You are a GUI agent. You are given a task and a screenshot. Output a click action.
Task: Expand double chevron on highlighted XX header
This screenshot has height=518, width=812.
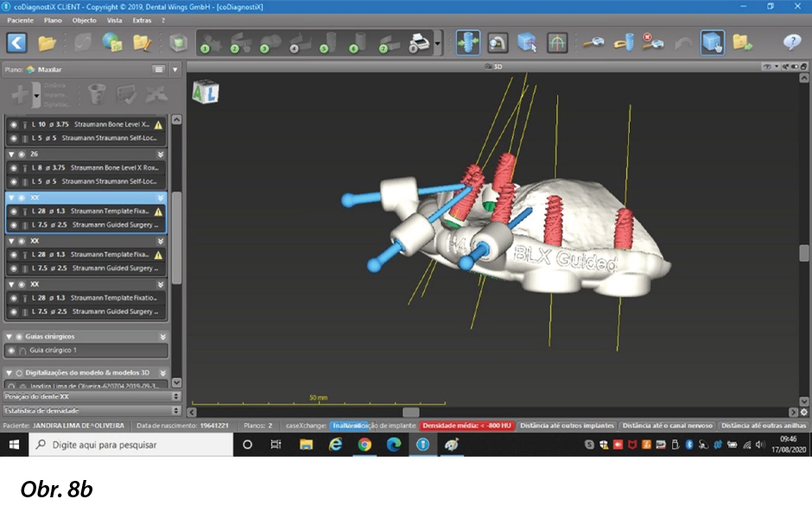pos(161,198)
